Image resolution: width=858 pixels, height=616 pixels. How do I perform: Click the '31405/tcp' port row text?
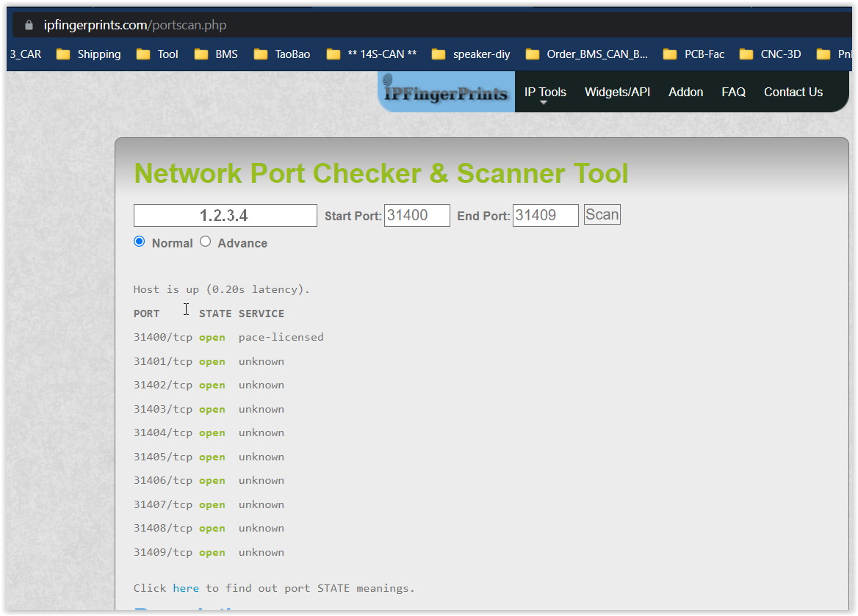pos(163,457)
